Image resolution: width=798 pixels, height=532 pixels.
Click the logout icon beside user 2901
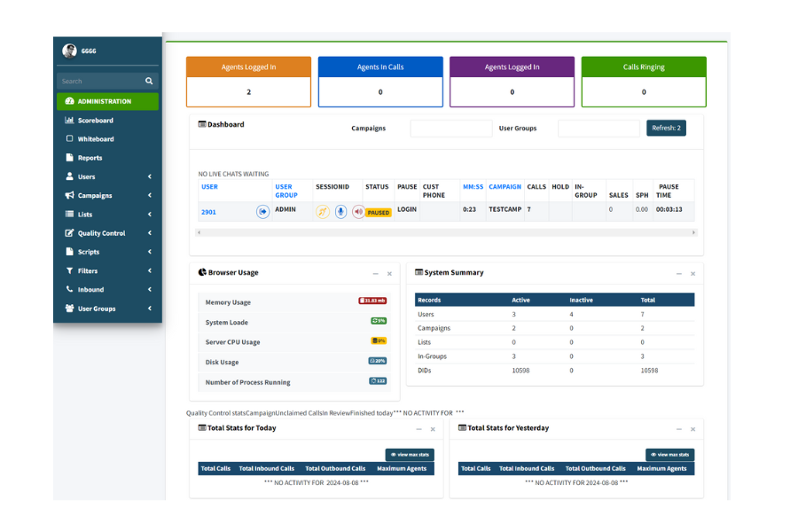pyautogui.click(x=262, y=212)
